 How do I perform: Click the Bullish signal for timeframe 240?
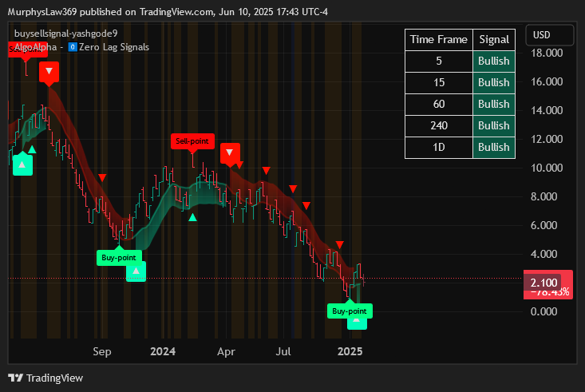click(x=494, y=126)
